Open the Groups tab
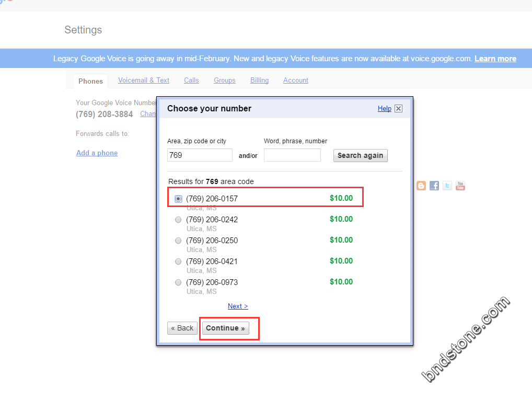Screen dimensions: 532x399 (225, 80)
